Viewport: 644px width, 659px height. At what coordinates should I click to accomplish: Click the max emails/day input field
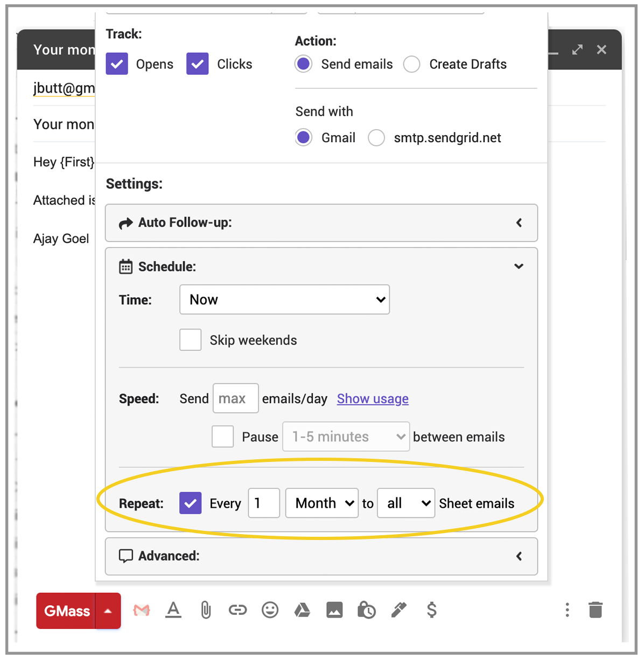point(236,398)
